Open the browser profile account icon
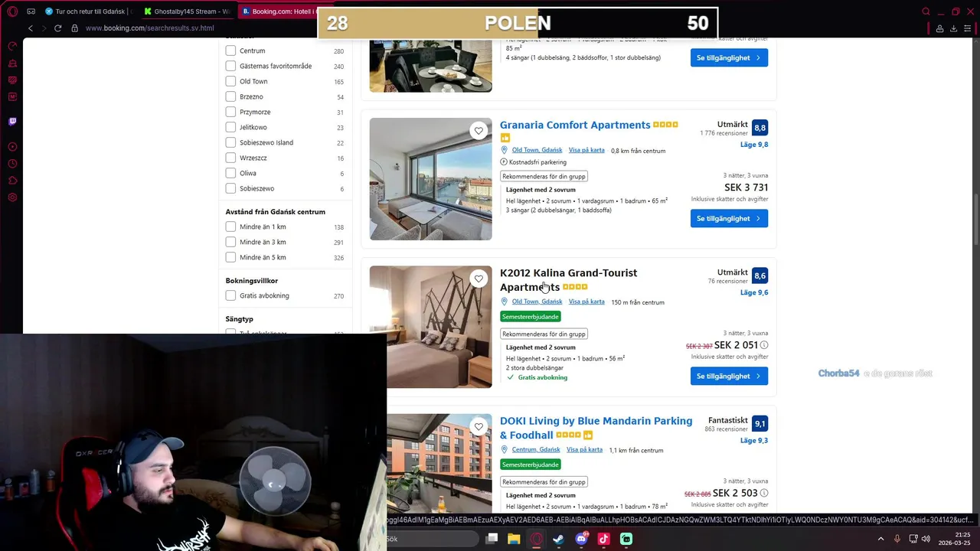 click(x=939, y=28)
